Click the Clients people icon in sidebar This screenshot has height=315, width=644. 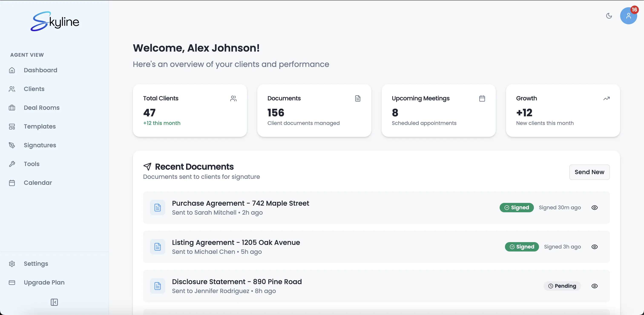coord(12,89)
